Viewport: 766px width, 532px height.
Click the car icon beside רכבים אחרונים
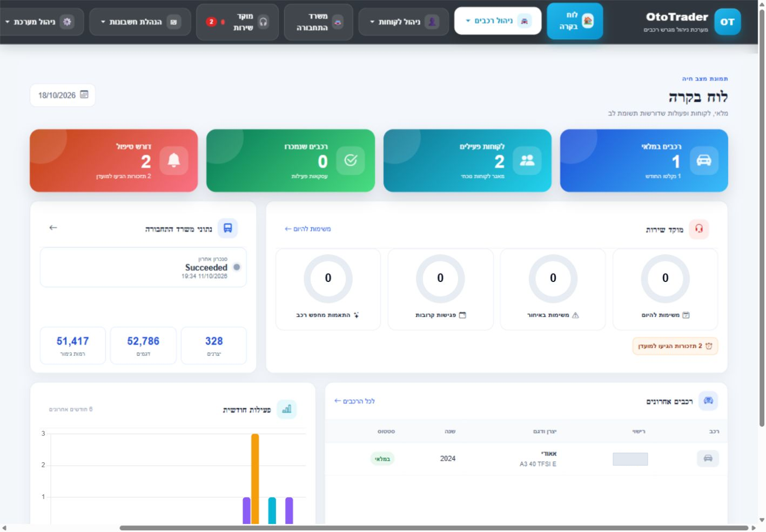(708, 401)
